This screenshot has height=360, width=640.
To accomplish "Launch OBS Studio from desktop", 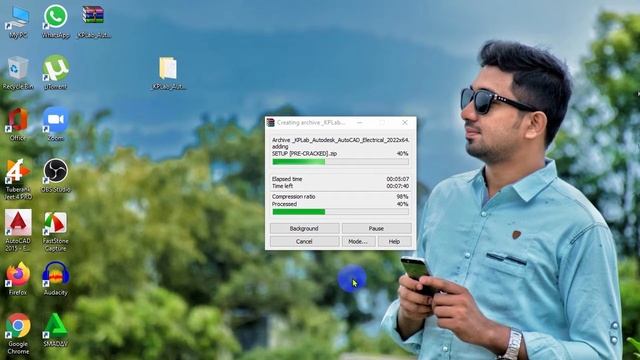I will (x=56, y=176).
